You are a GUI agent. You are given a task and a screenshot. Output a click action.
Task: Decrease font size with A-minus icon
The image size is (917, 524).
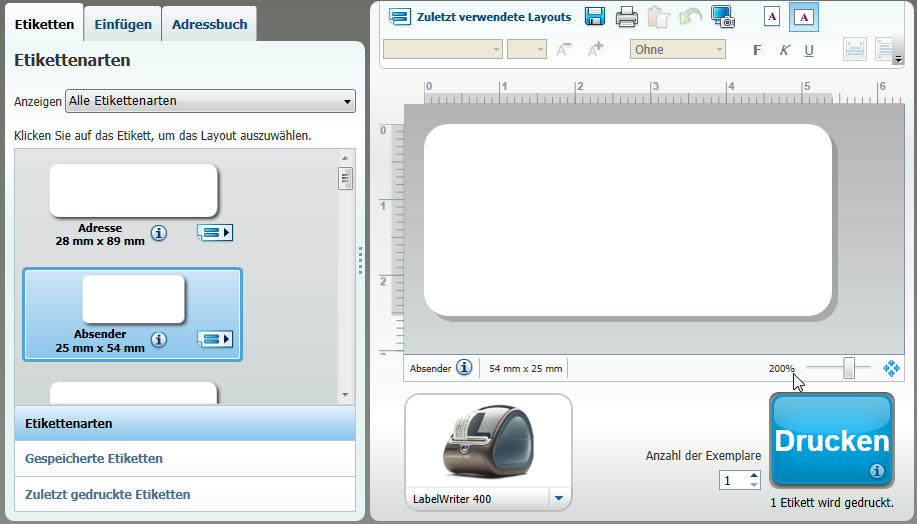tap(563, 50)
